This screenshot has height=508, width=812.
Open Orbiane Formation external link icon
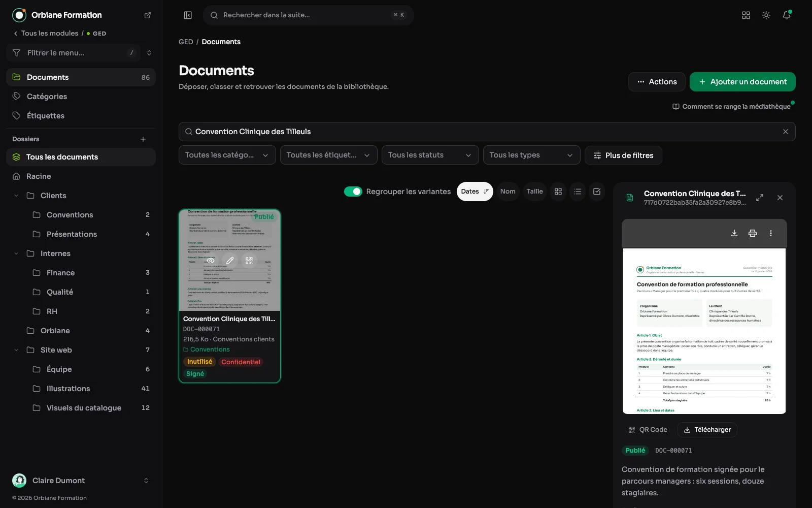(x=148, y=15)
